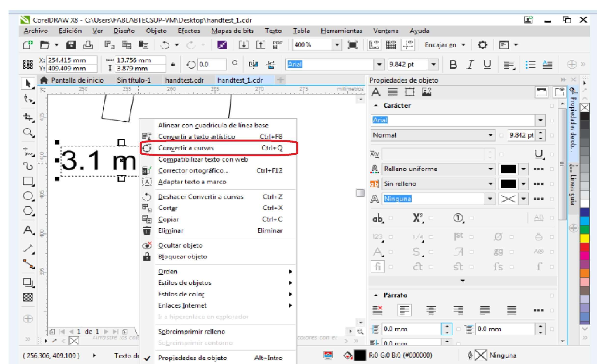Activate the Zoom magnifier tool
The image size is (597, 364).
pos(28,133)
